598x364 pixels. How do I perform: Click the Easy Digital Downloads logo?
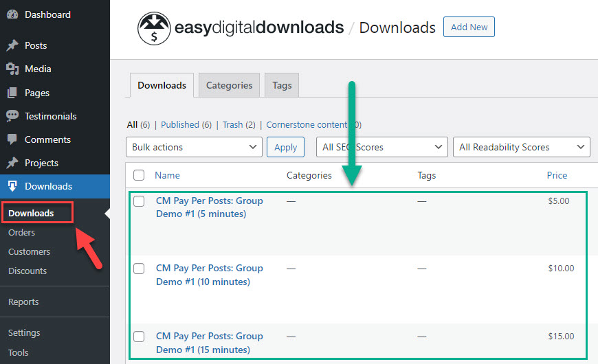coord(241,28)
